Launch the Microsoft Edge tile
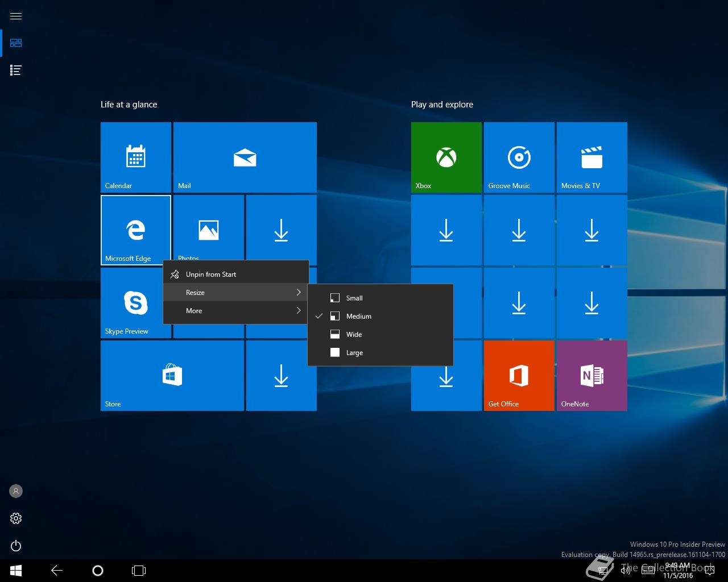The height and width of the screenshot is (582, 728). (x=136, y=230)
